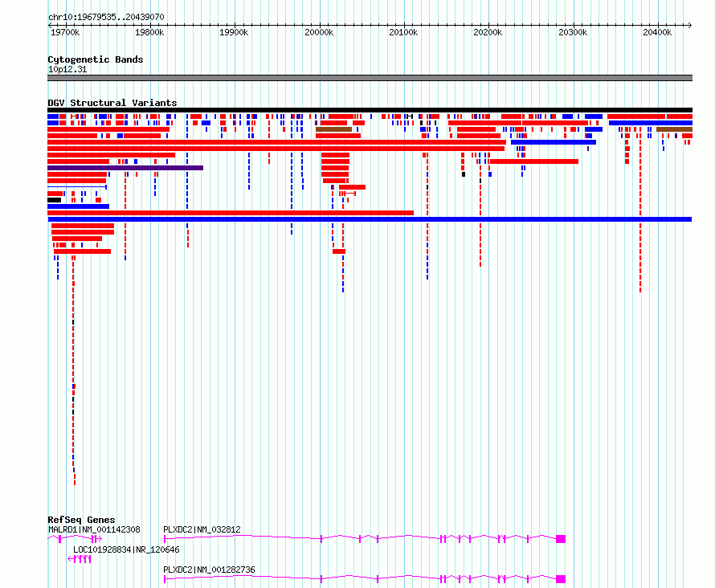Screen dimensions: 715x588
Task: Open the LOC101928834|NR_120646 gene label
Action: coord(126,549)
